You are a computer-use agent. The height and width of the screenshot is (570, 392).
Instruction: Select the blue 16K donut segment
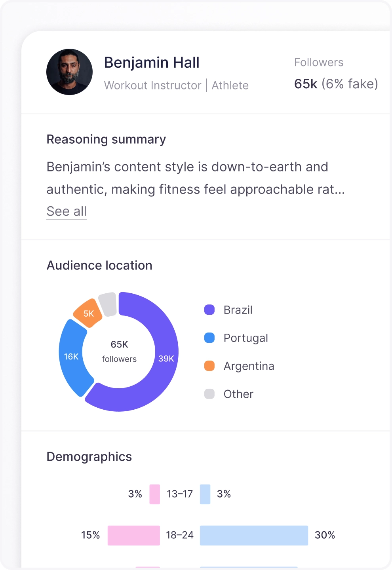[71, 357]
